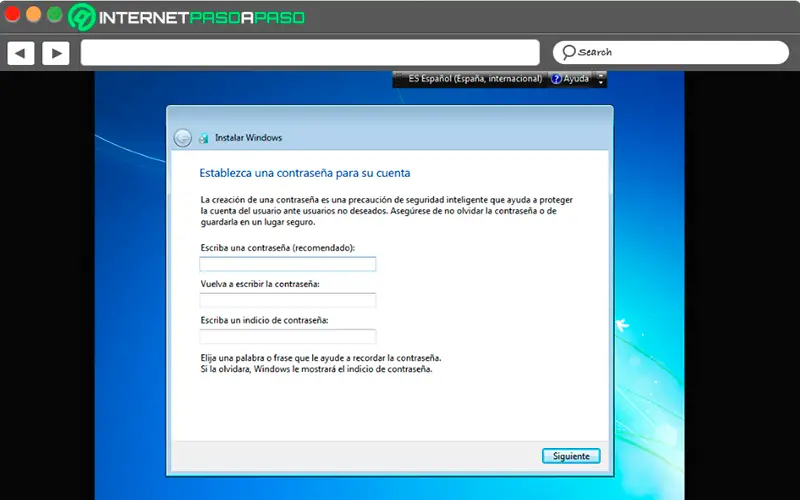Viewport: 800px width, 500px height.
Task: Click the Ayuda help label
Action: (x=576, y=79)
